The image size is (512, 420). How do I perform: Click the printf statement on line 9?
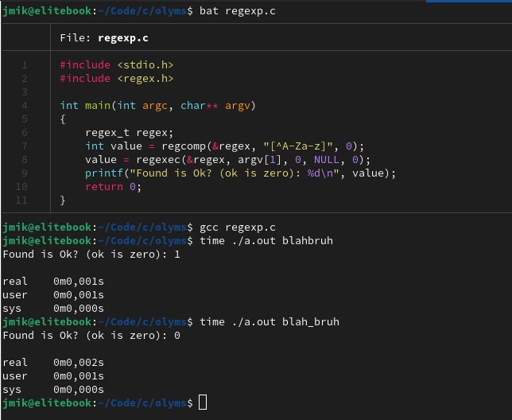pyautogui.click(x=240, y=173)
